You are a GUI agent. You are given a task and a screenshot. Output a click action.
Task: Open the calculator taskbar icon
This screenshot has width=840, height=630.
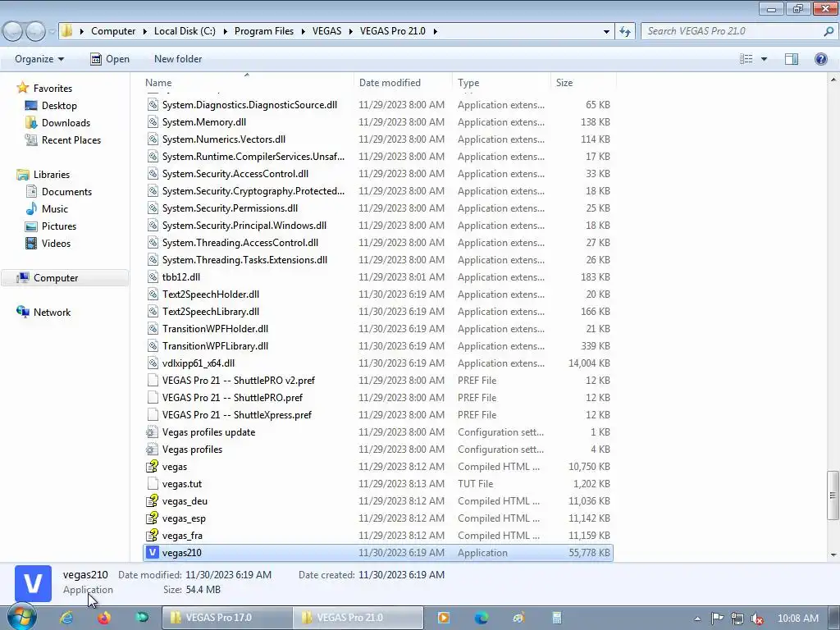tap(557, 617)
